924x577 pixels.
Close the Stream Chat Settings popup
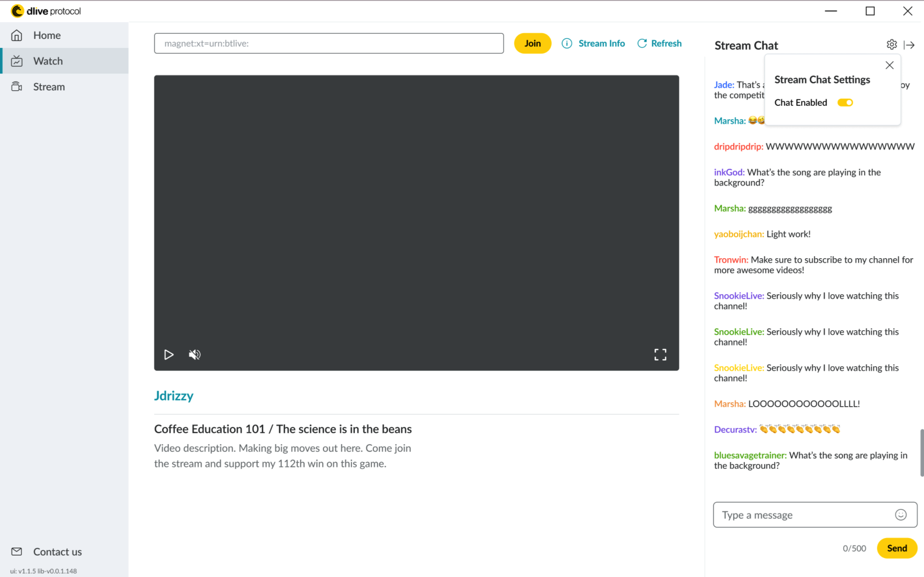(889, 65)
